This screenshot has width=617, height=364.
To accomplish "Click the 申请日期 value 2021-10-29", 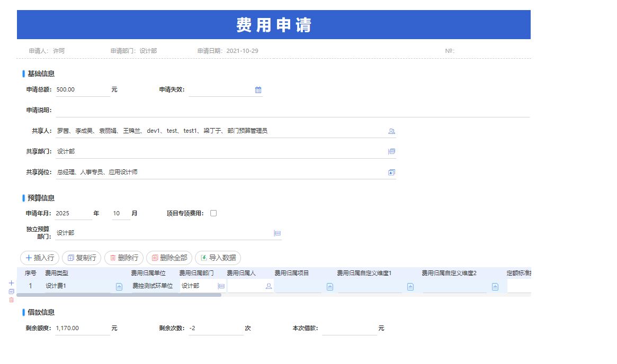I will [x=243, y=51].
